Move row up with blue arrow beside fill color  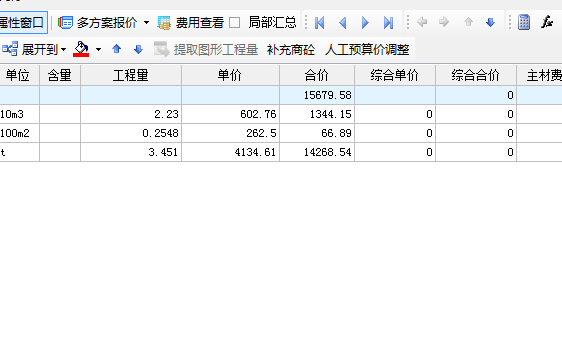tap(116, 49)
